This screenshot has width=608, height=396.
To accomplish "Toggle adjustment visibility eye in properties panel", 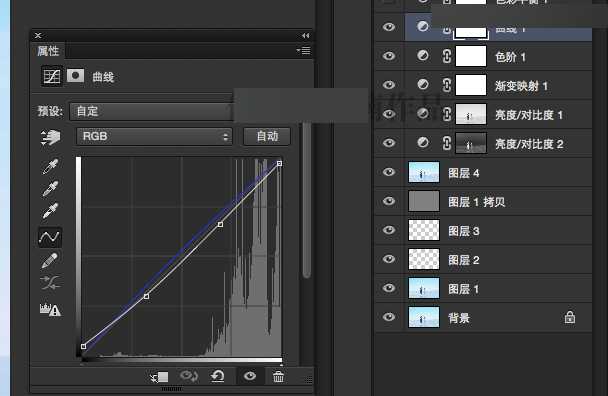I will pyautogui.click(x=250, y=376).
